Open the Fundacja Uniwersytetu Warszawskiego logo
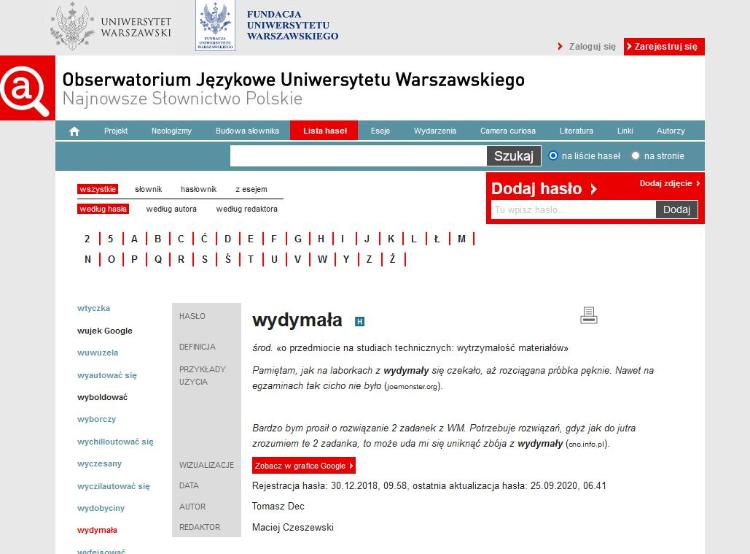750x554 pixels. point(267,24)
